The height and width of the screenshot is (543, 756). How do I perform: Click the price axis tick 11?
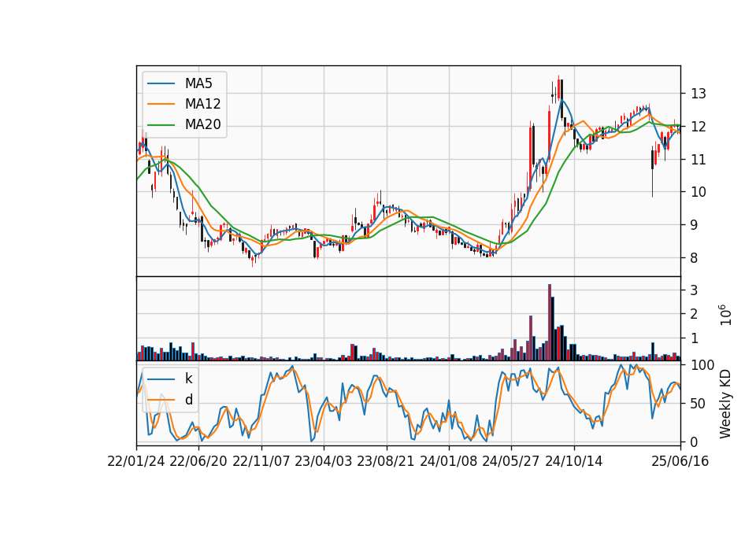coord(699,160)
